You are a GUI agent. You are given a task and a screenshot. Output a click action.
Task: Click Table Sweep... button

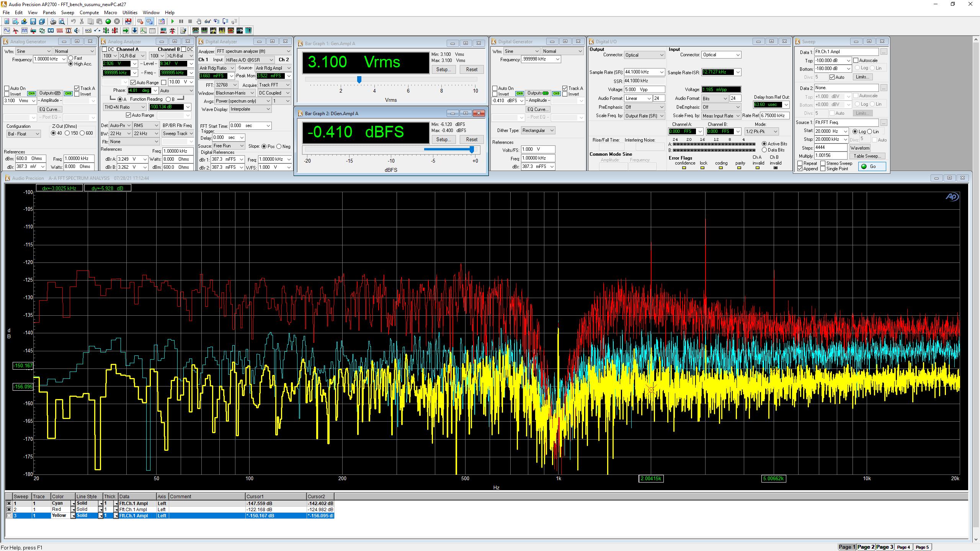point(867,156)
